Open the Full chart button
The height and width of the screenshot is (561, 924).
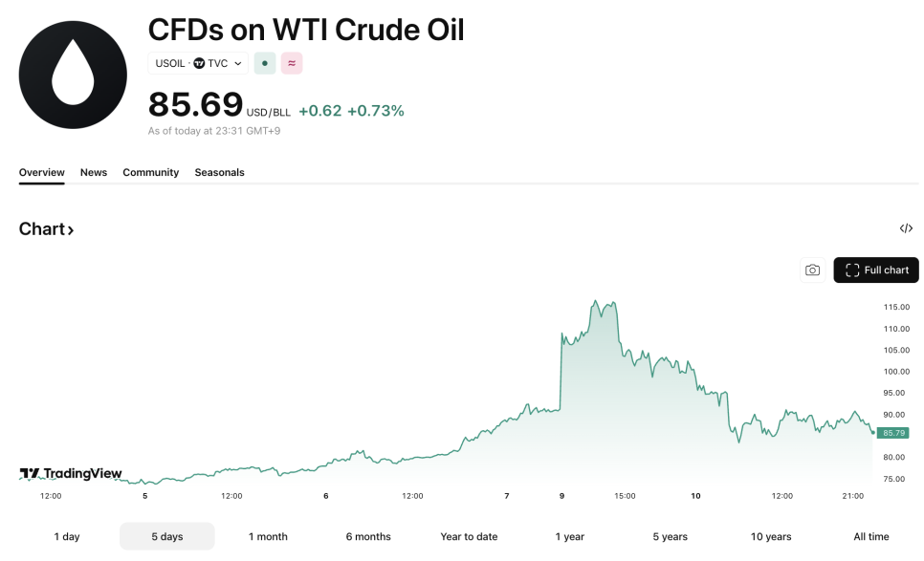(876, 270)
